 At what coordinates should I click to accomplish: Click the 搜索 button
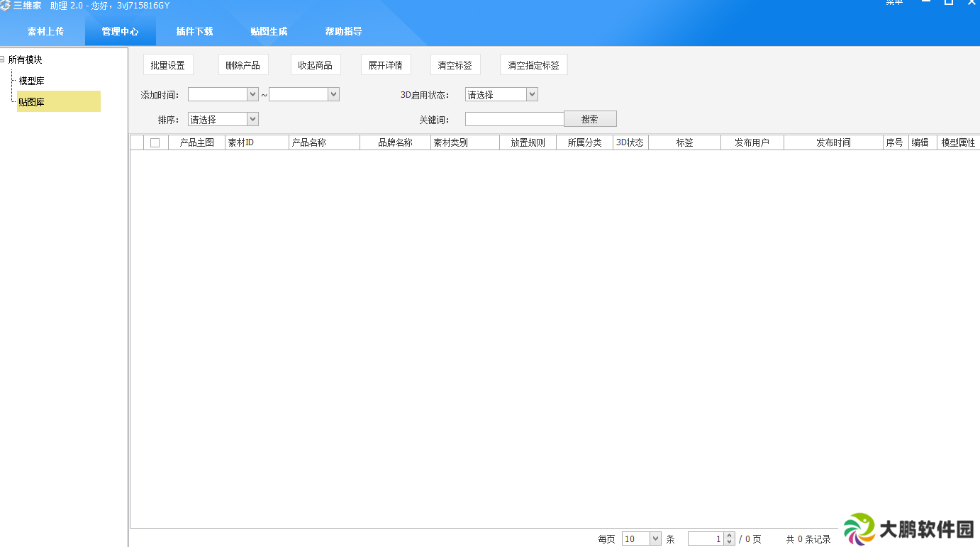click(x=590, y=119)
